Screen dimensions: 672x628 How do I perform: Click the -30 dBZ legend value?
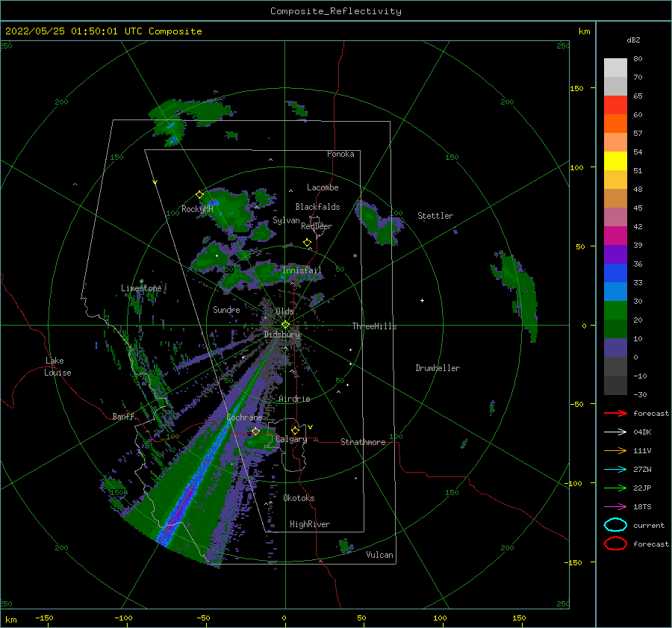(640, 394)
